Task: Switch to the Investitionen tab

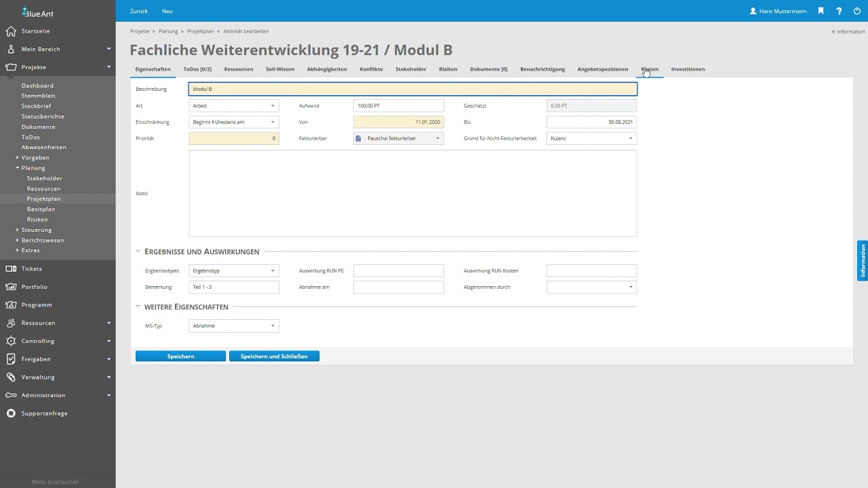Action: tap(688, 69)
